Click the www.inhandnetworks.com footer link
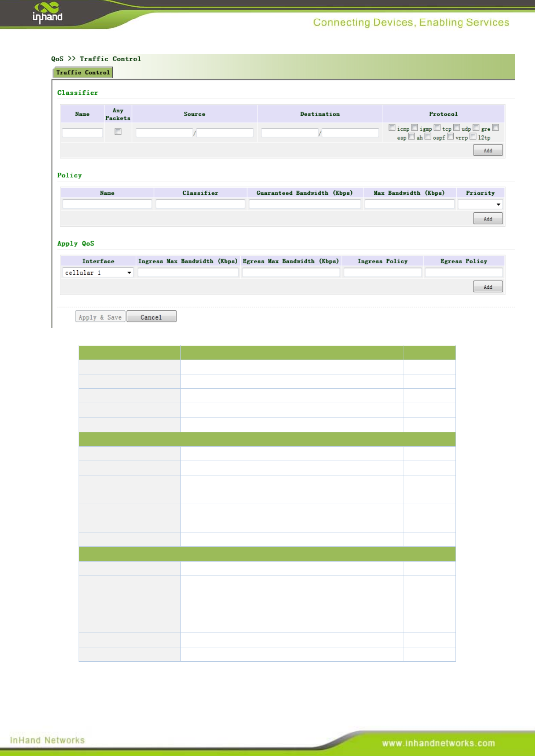Viewport: 535px width, 756px height. [438, 743]
